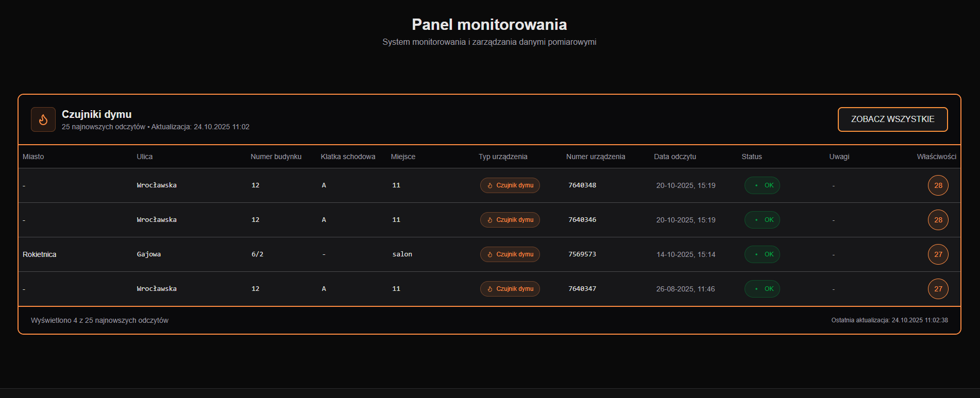This screenshot has width=980, height=398.
Task: Click the Numer urządzenia column header
Action: click(x=596, y=157)
